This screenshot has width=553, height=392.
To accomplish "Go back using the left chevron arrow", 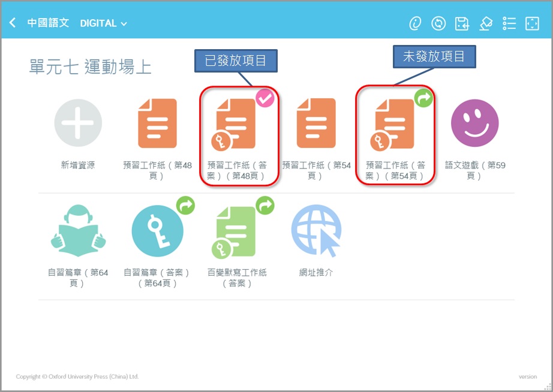I will pyautogui.click(x=13, y=23).
